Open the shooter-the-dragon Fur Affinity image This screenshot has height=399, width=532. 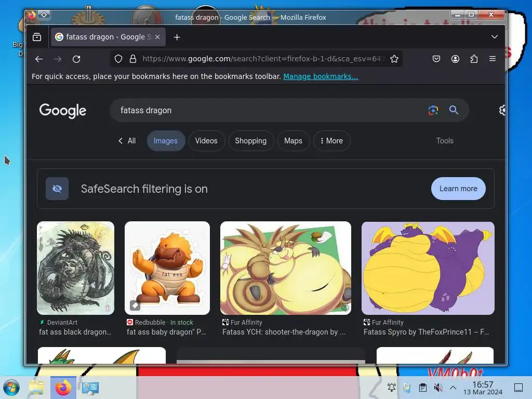click(286, 268)
